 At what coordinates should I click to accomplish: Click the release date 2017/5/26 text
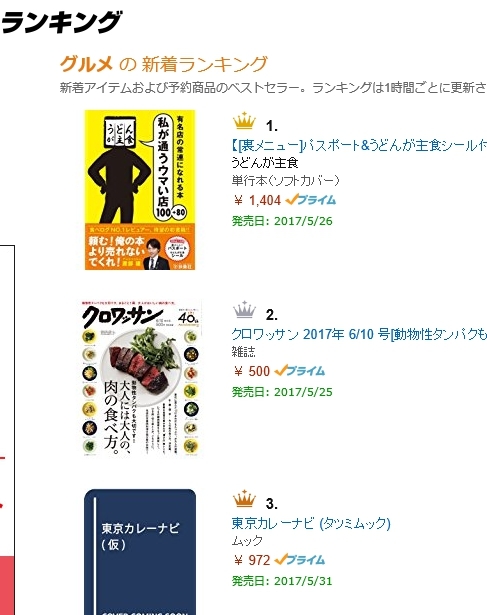pyautogui.click(x=303, y=221)
